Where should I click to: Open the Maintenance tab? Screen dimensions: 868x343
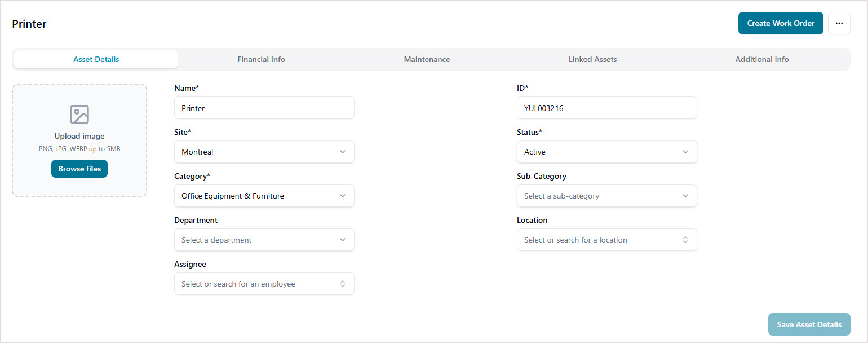pos(427,59)
